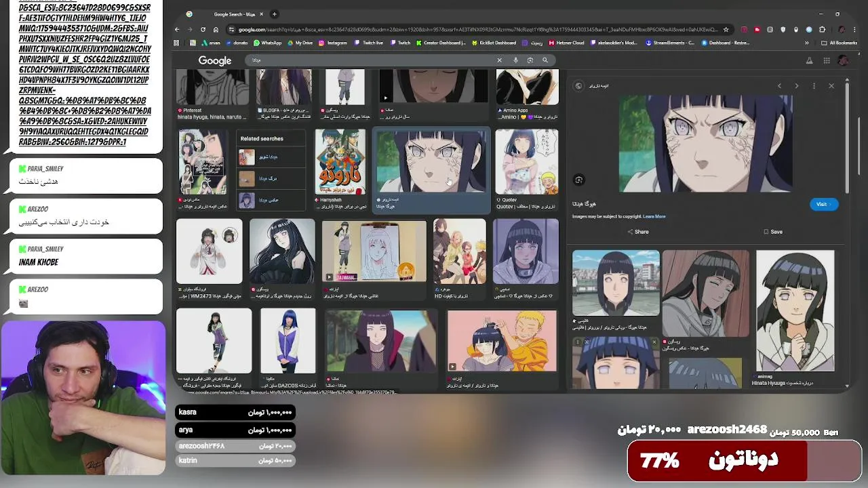
Task: Open related image labeled Hinata Hyuuga
Action: 795,310
